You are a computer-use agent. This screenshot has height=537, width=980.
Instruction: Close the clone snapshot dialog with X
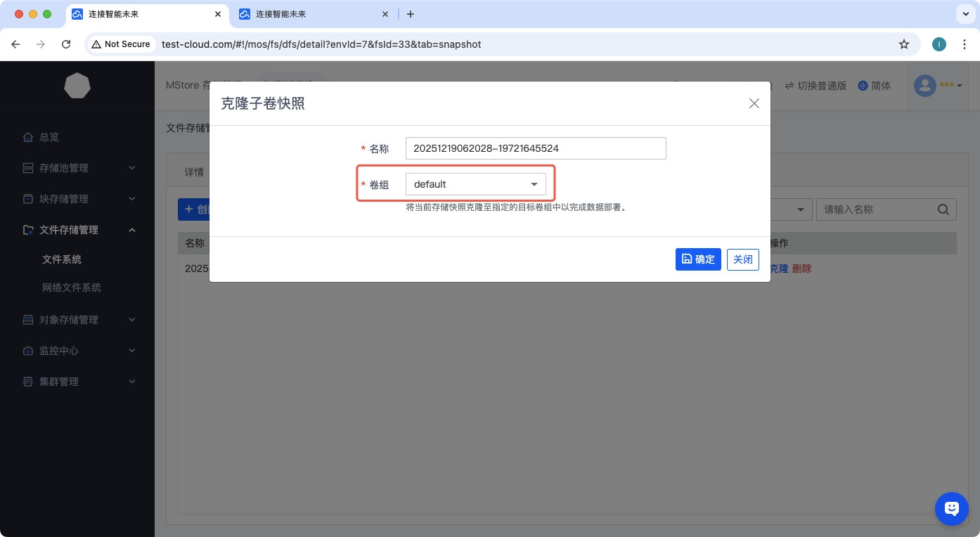click(754, 103)
